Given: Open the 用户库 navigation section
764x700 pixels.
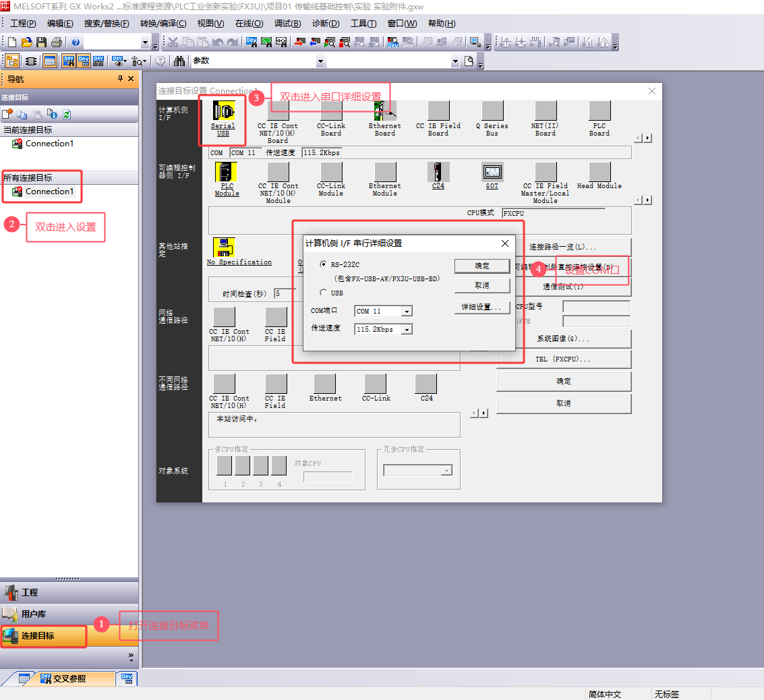Looking at the screenshot, I should 69,614.
